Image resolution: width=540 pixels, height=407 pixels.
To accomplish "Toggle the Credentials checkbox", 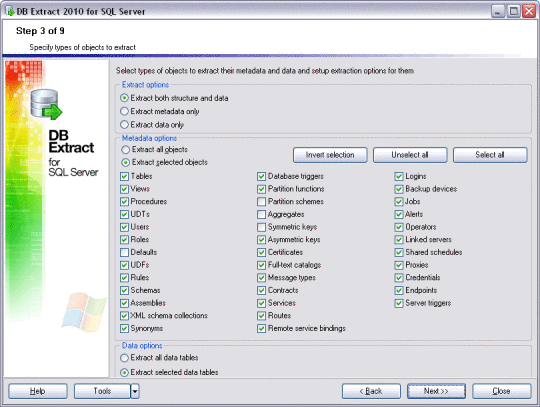I will coord(399,278).
